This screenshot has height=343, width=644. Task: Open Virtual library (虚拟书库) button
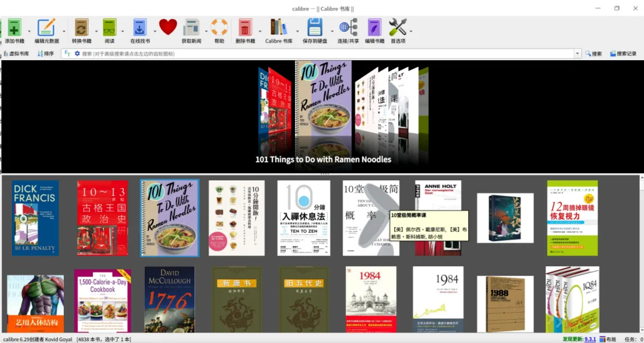point(17,54)
